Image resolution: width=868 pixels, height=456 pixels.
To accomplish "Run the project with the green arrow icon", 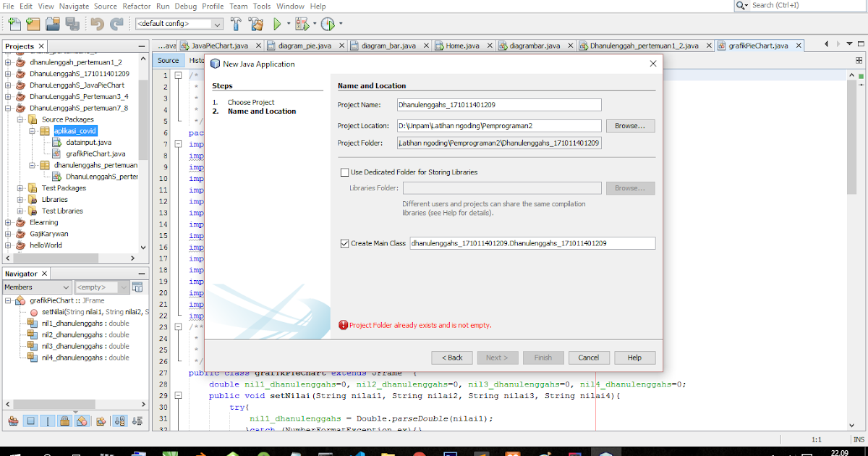I will pyautogui.click(x=278, y=23).
